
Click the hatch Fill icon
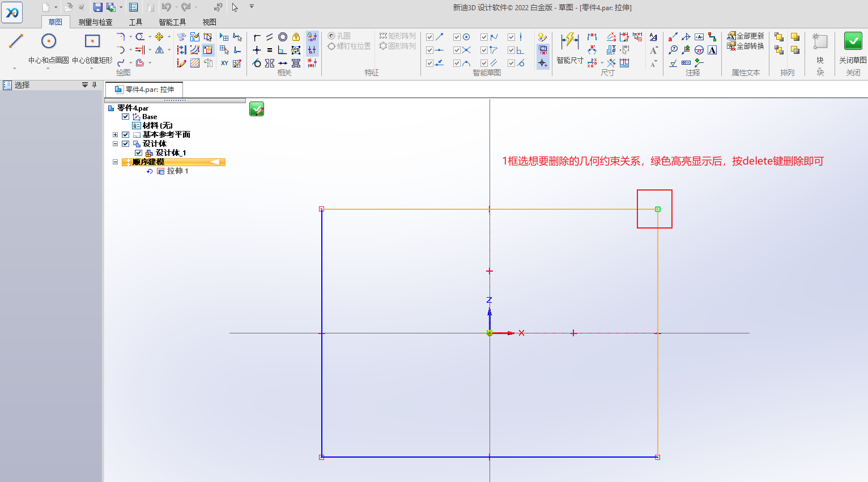[195, 63]
